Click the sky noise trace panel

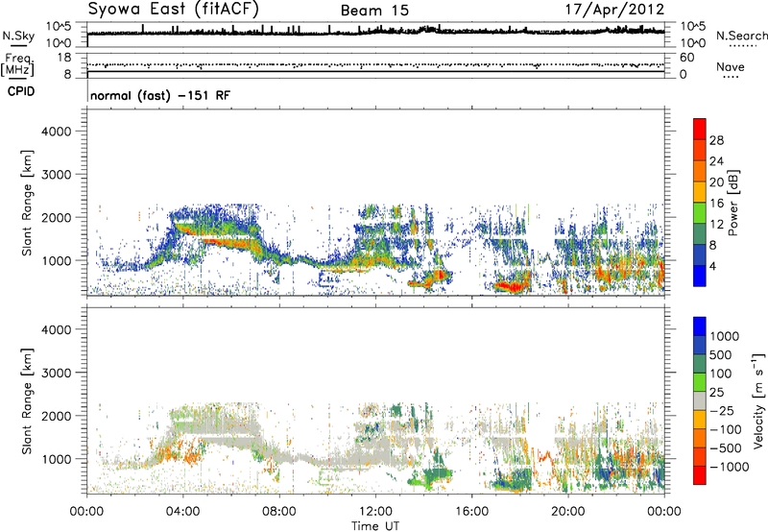[375, 35]
